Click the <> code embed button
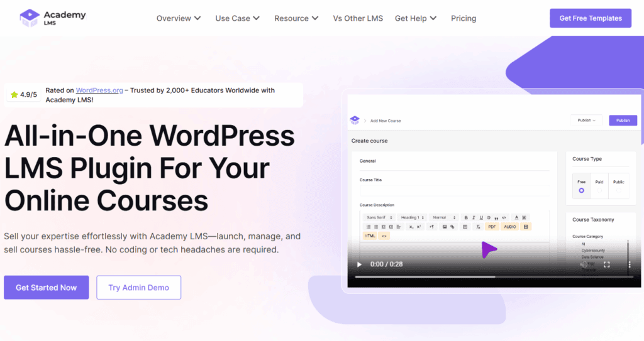The height and width of the screenshot is (341, 644). pyautogui.click(x=384, y=236)
